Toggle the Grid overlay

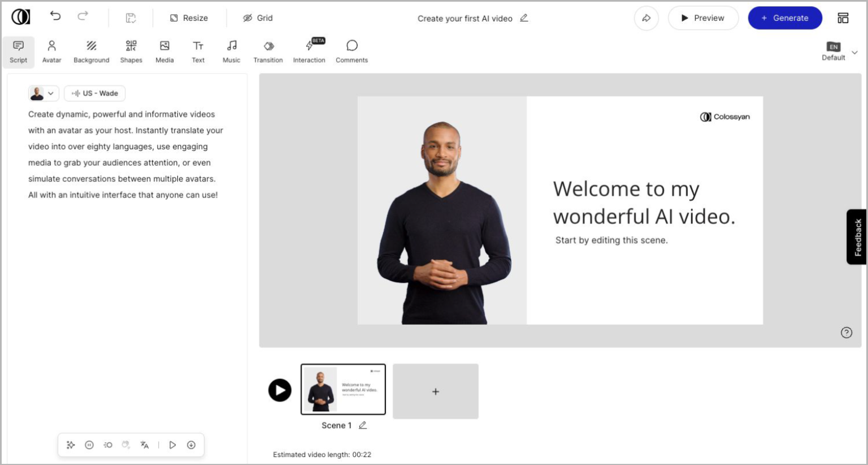coord(258,18)
